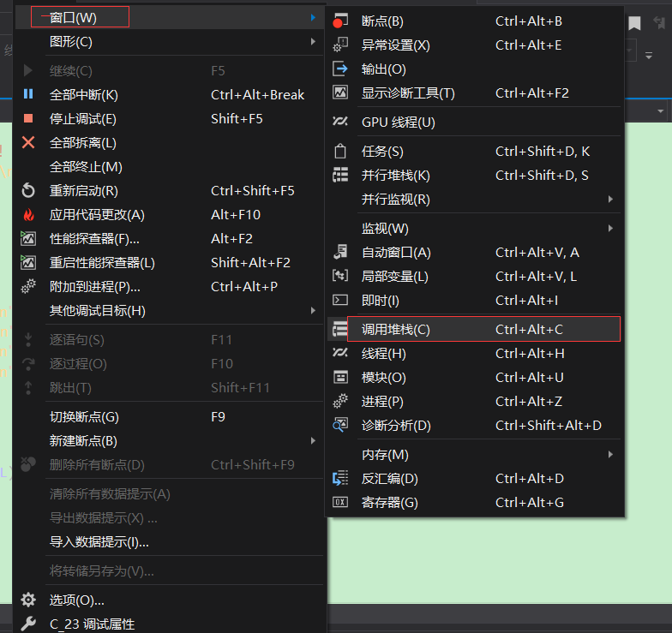The width and height of the screenshot is (672, 633).
Task: Open the 窗口(W) menu entry
Action: coord(170,17)
